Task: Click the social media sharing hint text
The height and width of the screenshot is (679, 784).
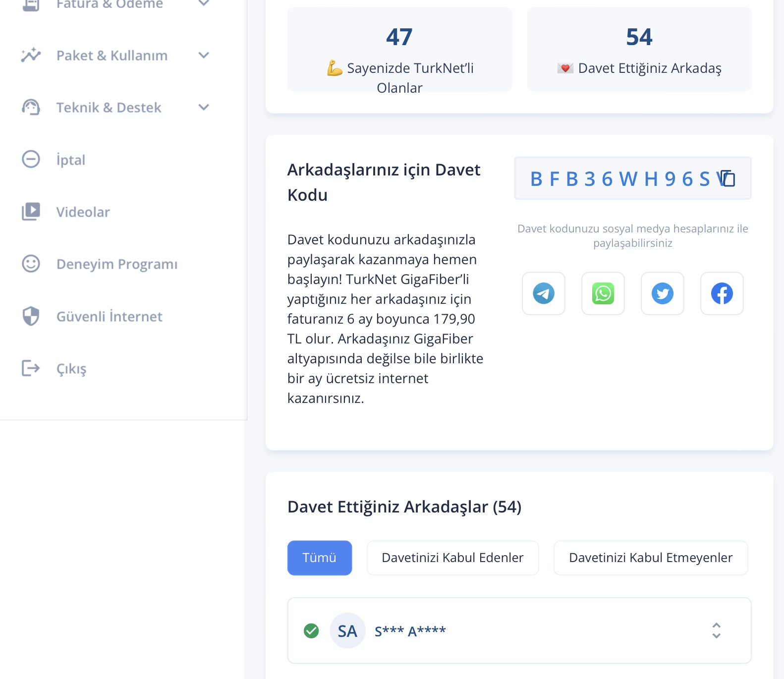Action: point(633,235)
